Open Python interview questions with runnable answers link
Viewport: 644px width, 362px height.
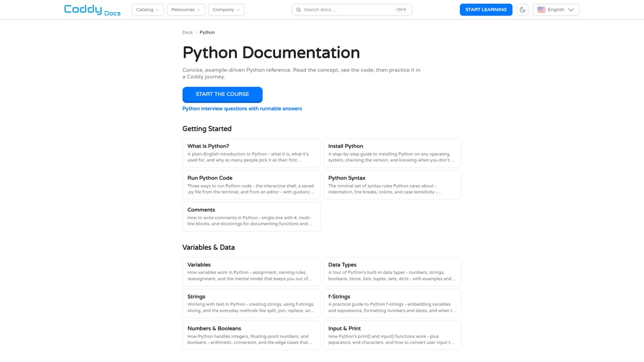(242, 109)
